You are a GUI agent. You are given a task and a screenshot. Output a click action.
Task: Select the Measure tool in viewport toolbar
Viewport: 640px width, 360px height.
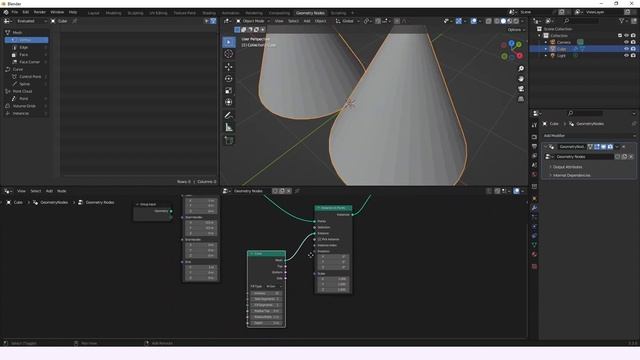[x=229, y=128]
